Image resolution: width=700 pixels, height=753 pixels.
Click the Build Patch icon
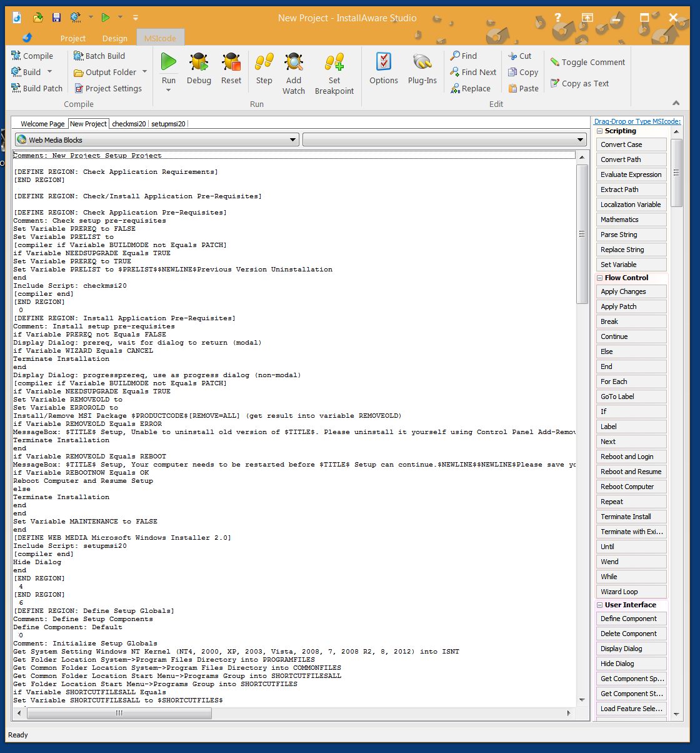pos(16,88)
